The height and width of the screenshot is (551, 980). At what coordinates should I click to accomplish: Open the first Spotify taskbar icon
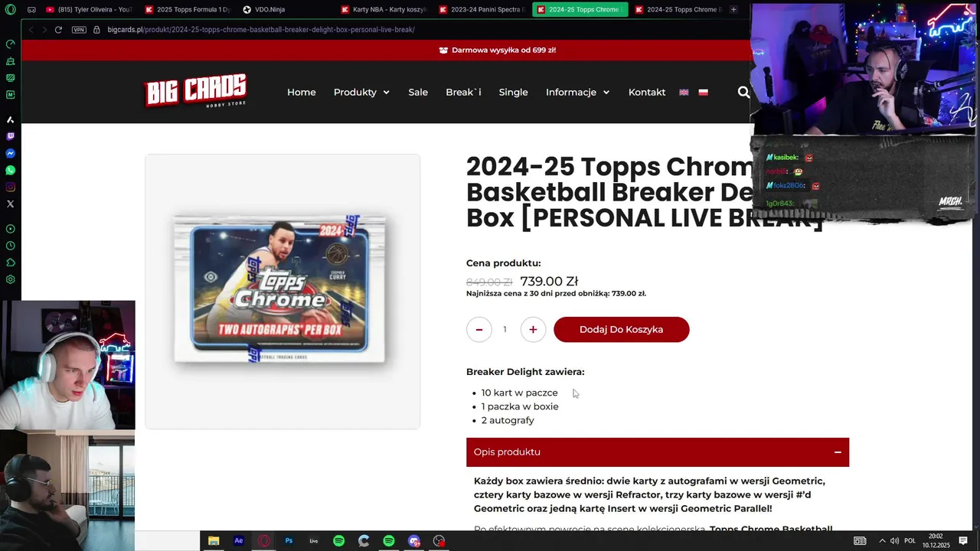[339, 540]
